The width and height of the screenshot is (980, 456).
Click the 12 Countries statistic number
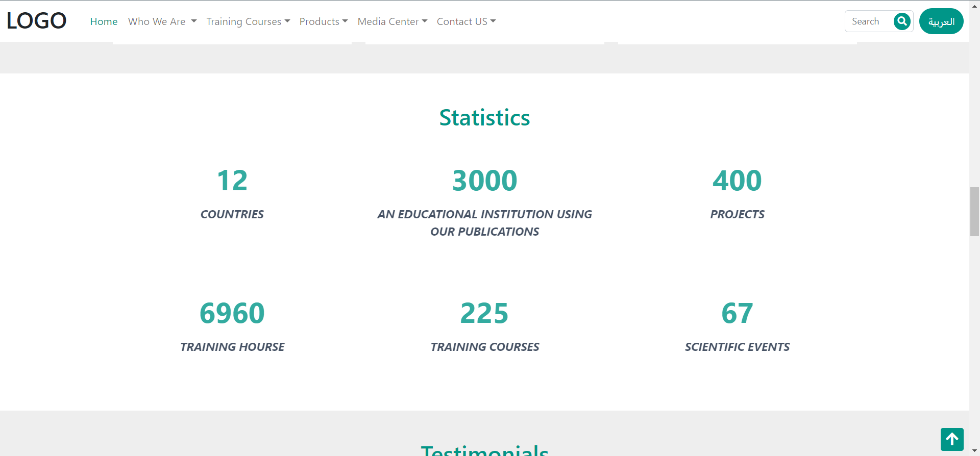[232, 181]
